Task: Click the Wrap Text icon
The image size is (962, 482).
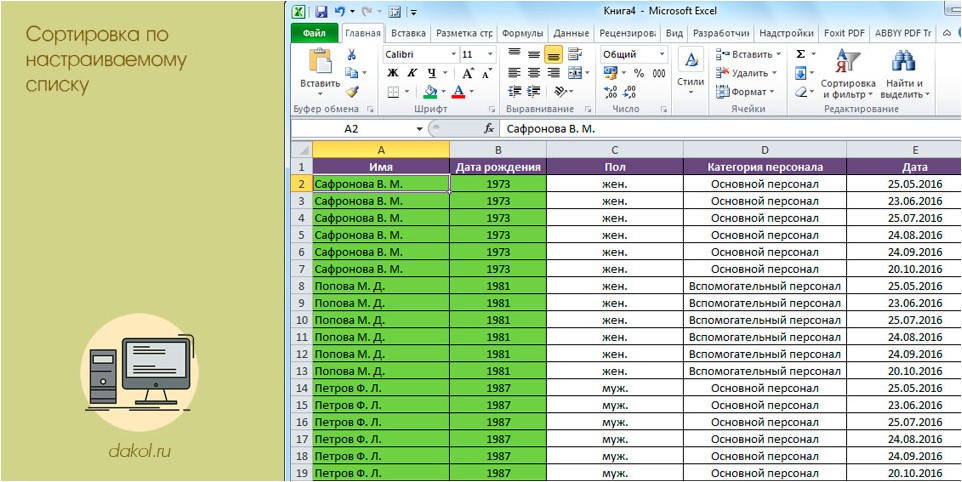Action: (x=574, y=55)
